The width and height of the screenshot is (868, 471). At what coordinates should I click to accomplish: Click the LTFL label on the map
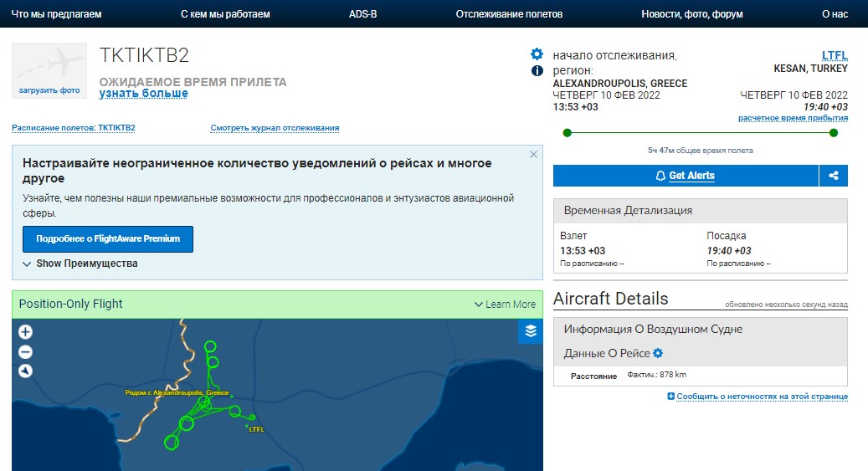[x=256, y=429]
